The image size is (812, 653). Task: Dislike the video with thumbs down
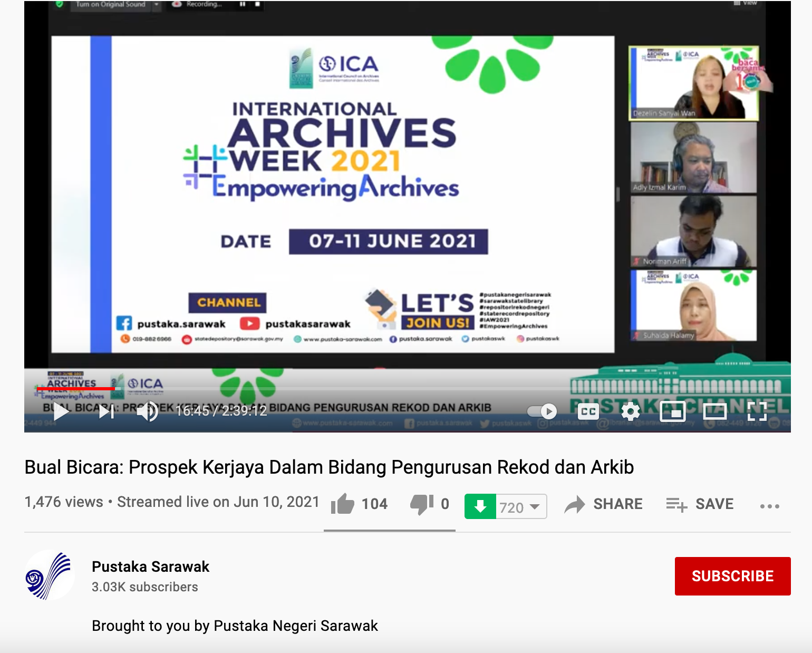(422, 504)
